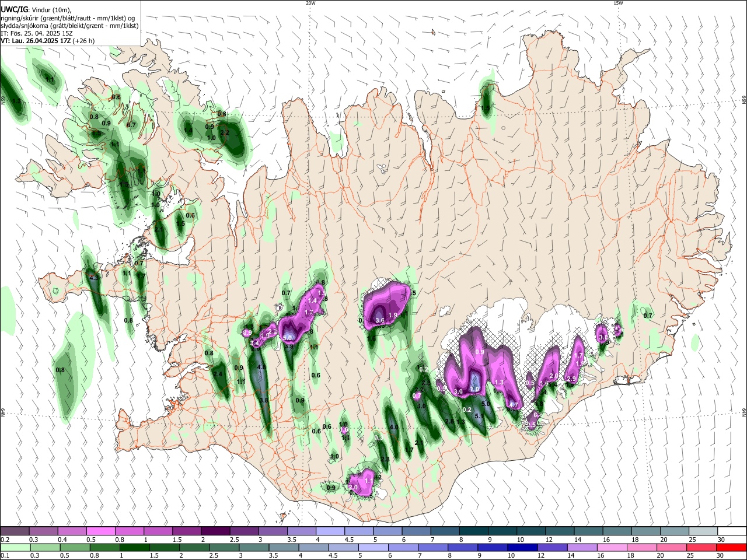Select the 'slydda/snjókoma' legend description line
The height and width of the screenshot is (560, 747).
pos(69,25)
